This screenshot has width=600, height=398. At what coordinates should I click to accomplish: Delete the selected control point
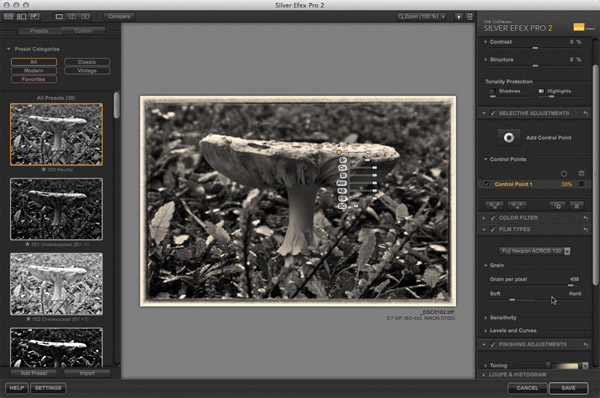[577, 206]
